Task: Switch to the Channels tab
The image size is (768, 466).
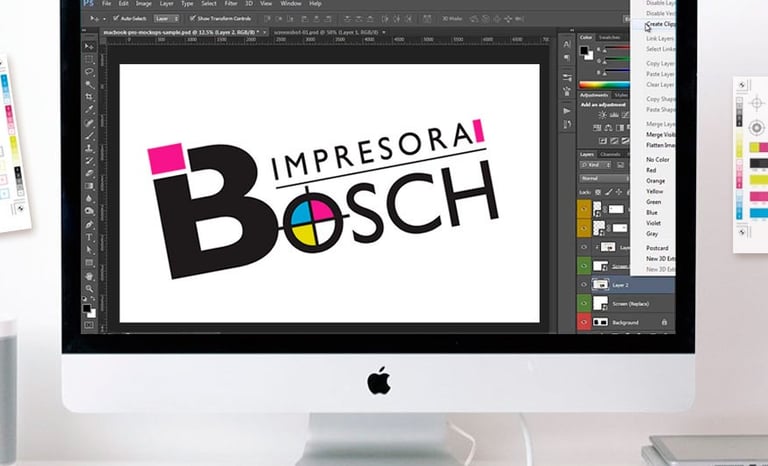Action: point(610,154)
